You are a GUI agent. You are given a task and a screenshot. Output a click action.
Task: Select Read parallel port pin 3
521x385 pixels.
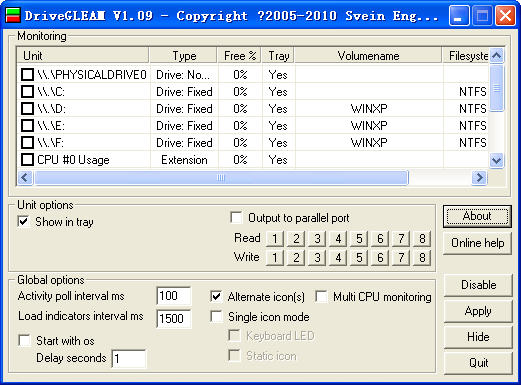[x=317, y=239]
